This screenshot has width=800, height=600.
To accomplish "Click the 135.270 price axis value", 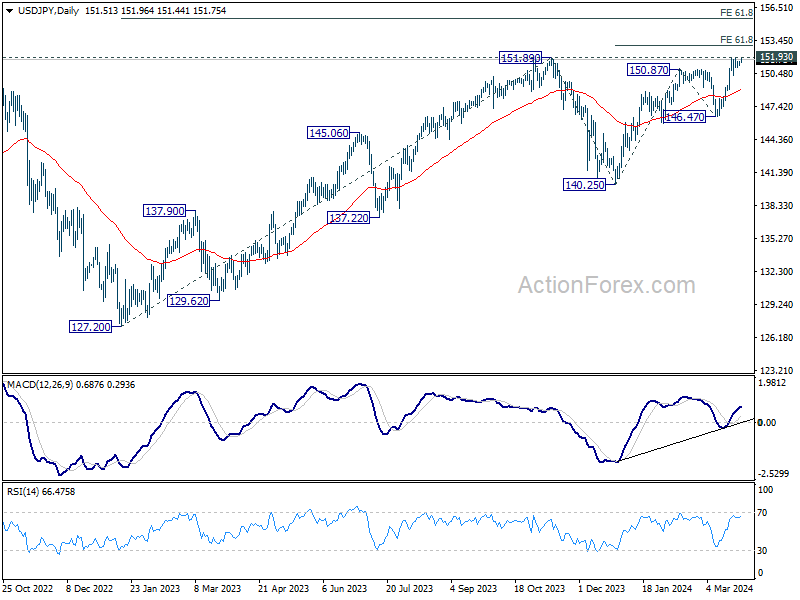I will (x=777, y=238).
